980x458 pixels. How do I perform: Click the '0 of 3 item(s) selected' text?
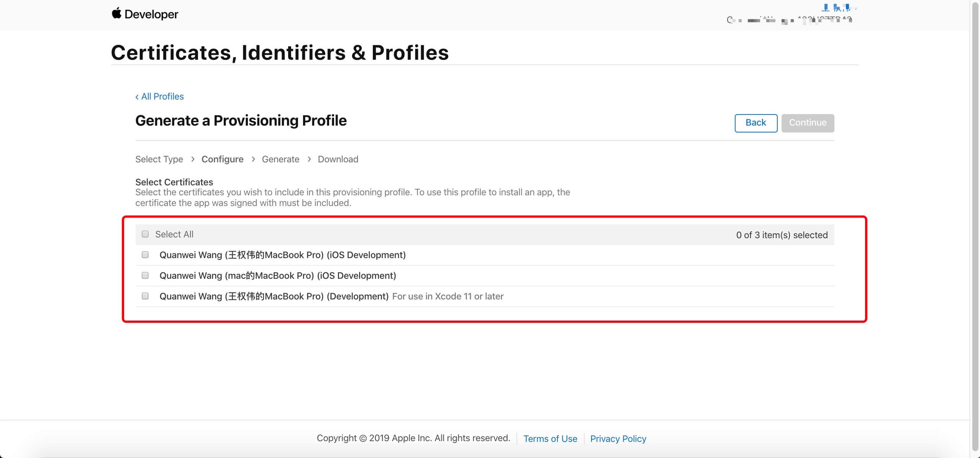[x=782, y=235]
